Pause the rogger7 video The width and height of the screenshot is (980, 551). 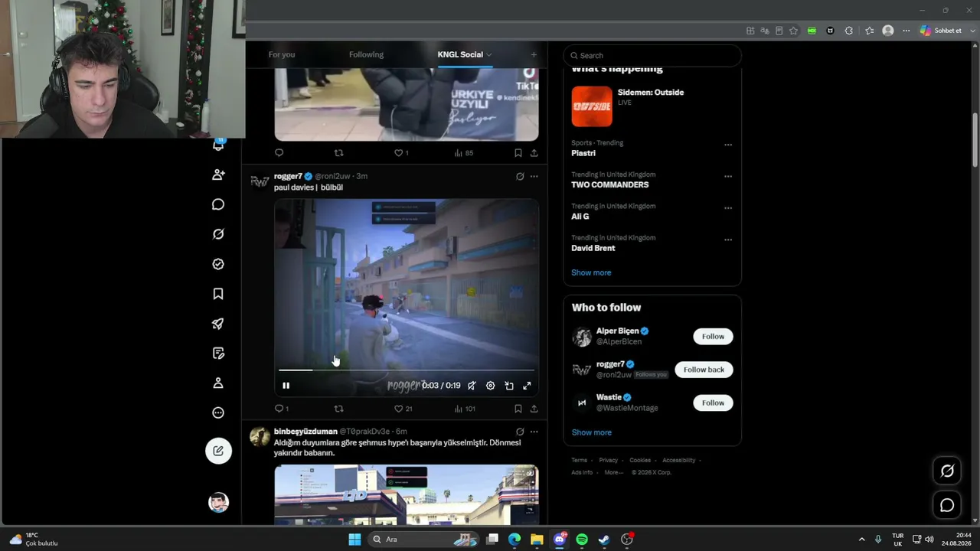[286, 386]
